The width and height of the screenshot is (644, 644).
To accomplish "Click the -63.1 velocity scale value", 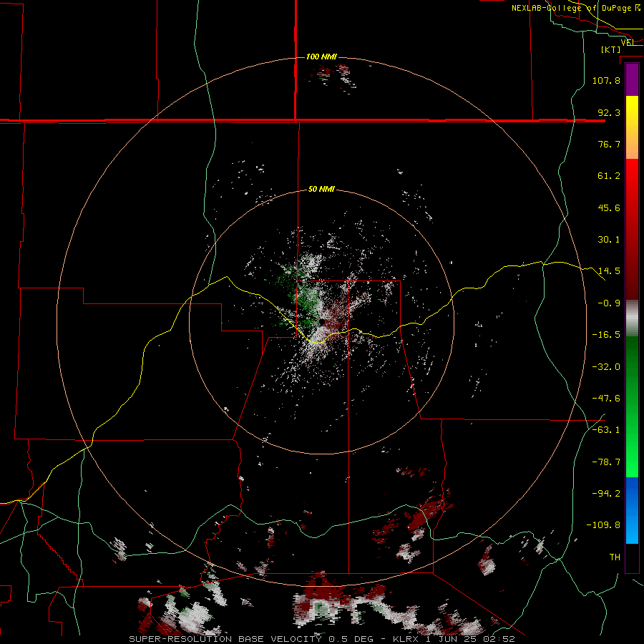I will pyautogui.click(x=606, y=430).
